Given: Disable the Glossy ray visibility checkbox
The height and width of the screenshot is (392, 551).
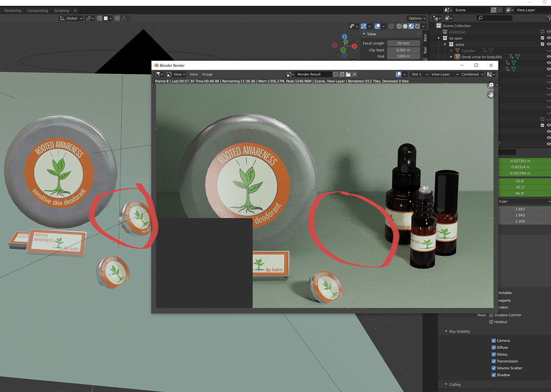Looking at the screenshot, I should coord(494,354).
